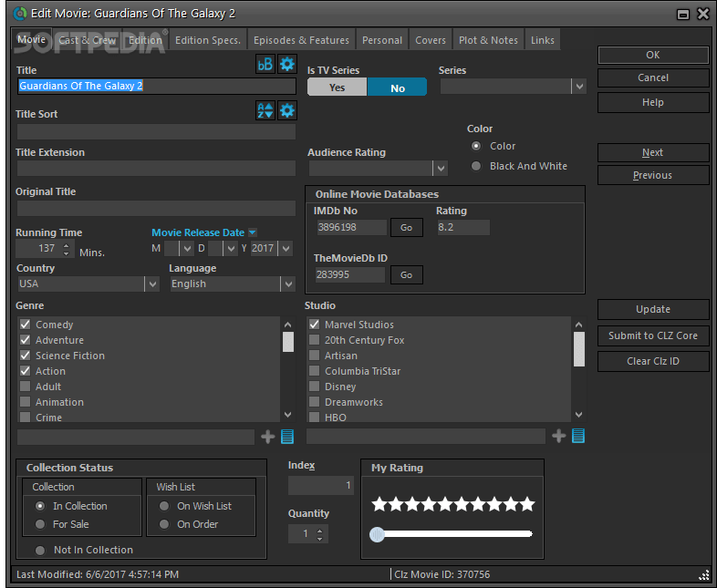Viewport: 717px width, 588px height.
Task: Click the Go button next to IMDb number
Action: point(407,227)
